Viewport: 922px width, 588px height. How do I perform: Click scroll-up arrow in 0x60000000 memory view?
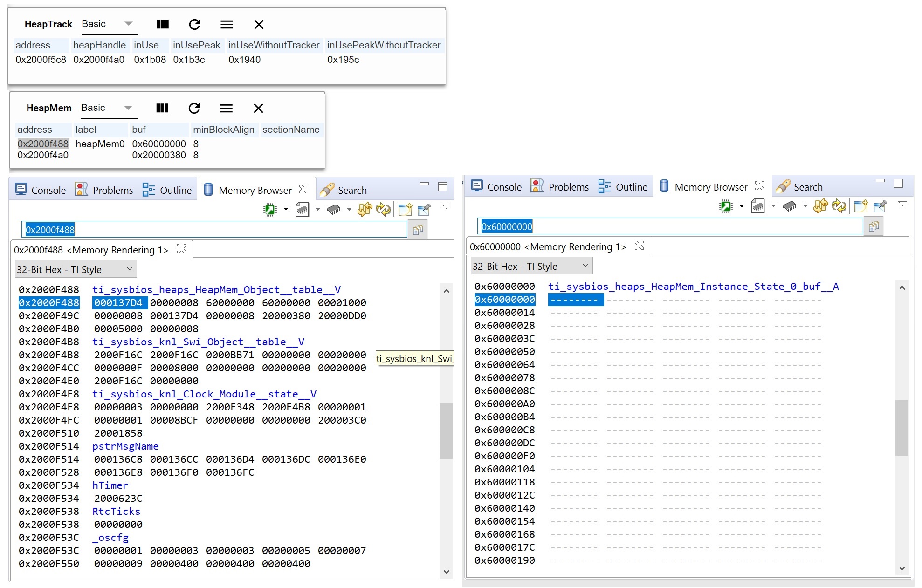click(x=902, y=288)
